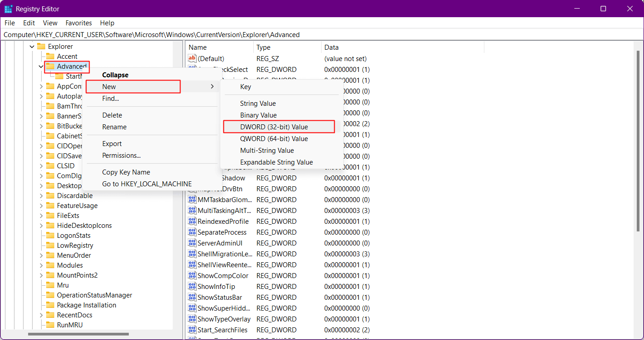Click the FeatureUsage folder icon
Screen dimensions: 644x340
tap(50, 205)
